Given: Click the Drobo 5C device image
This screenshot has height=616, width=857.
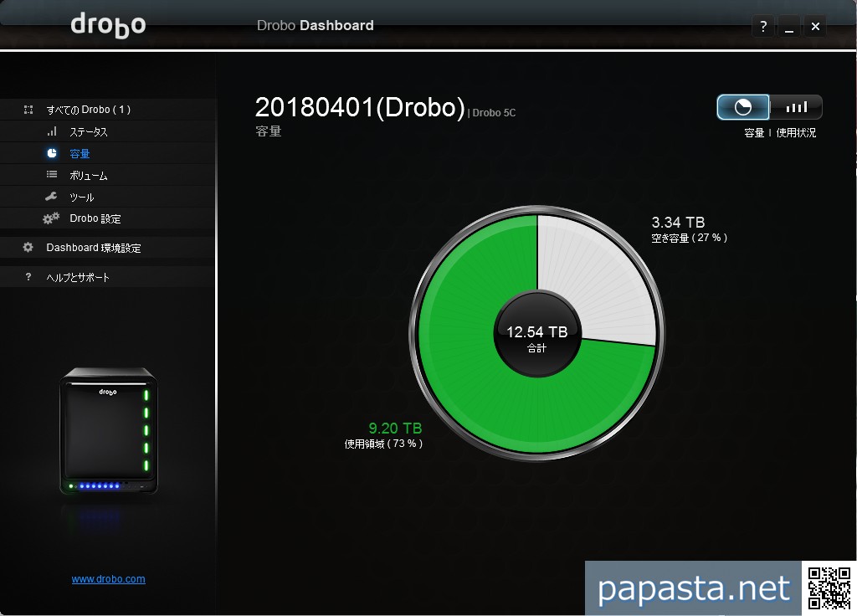Looking at the screenshot, I should (108, 431).
